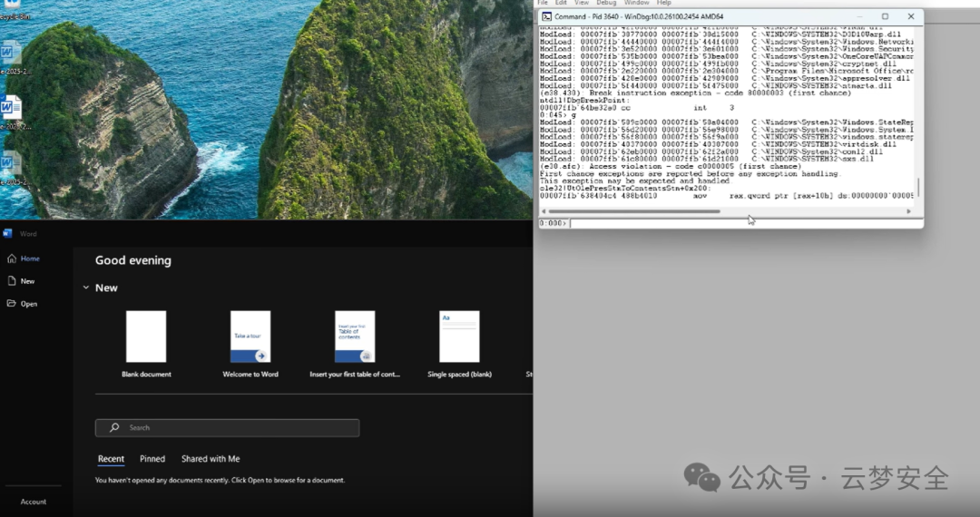Open the Welcome to Word template
The height and width of the screenshot is (517, 980).
pyautogui.click(x=250, y=344)
